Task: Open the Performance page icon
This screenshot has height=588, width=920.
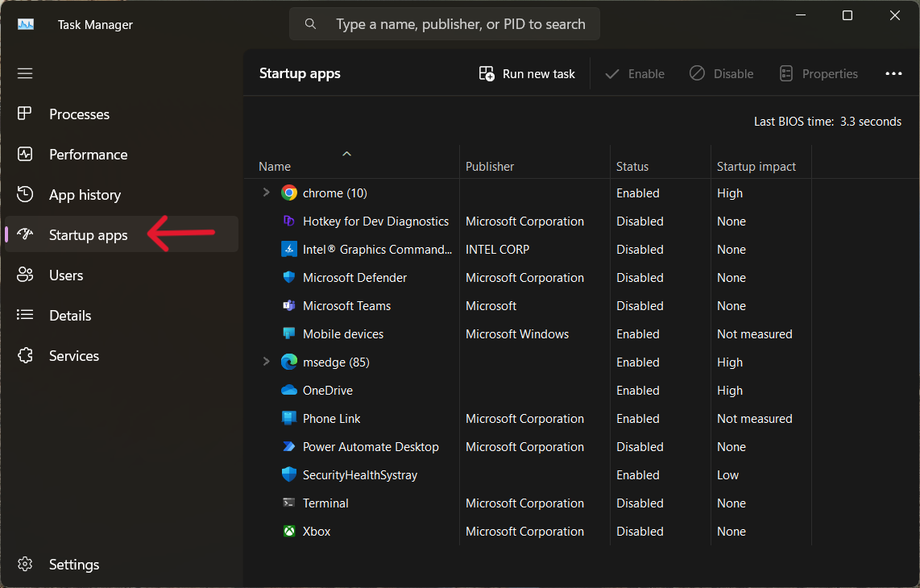Action: click(x=25, y=154)
